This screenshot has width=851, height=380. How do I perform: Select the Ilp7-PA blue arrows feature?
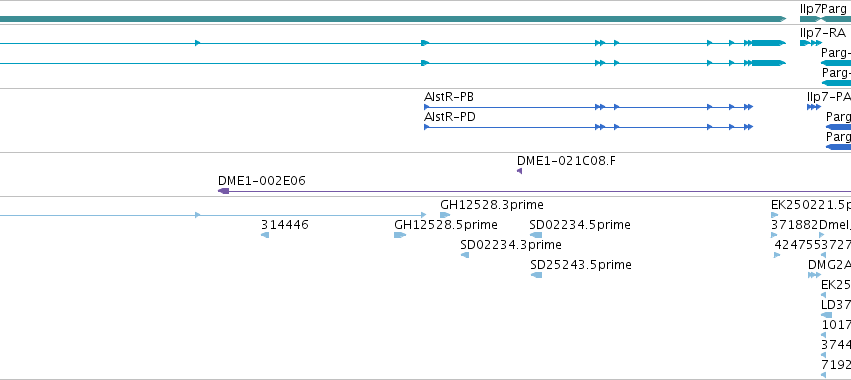pyautogui.click(x=814, y=107)
